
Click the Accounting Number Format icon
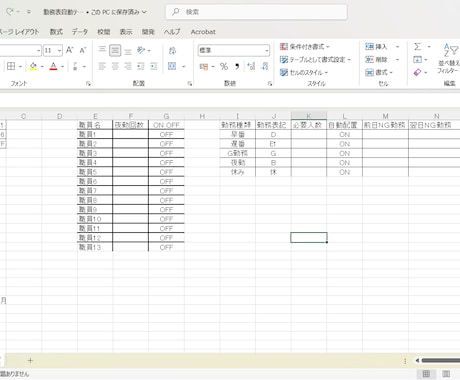point(204,66)
